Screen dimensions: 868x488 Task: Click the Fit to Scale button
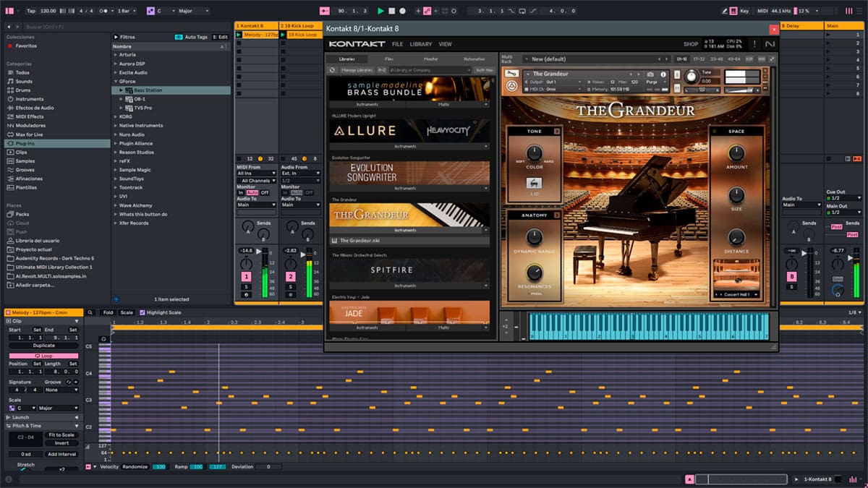61,435
